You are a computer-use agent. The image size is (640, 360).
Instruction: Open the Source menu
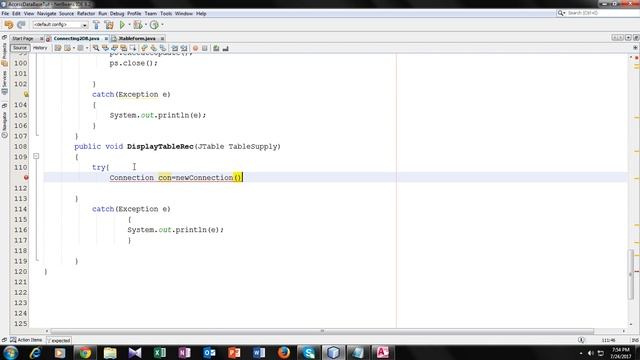[x=67, y=13]
